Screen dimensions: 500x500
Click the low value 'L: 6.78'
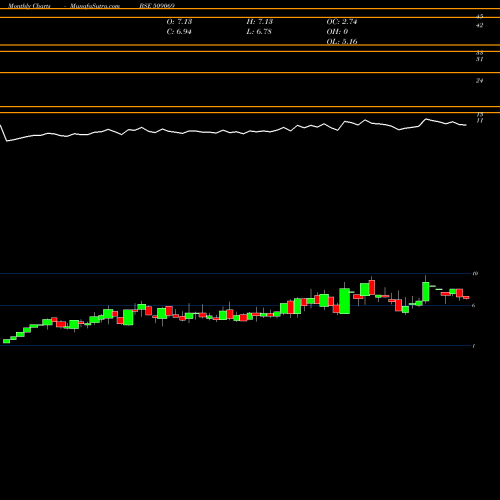(259, 32)
